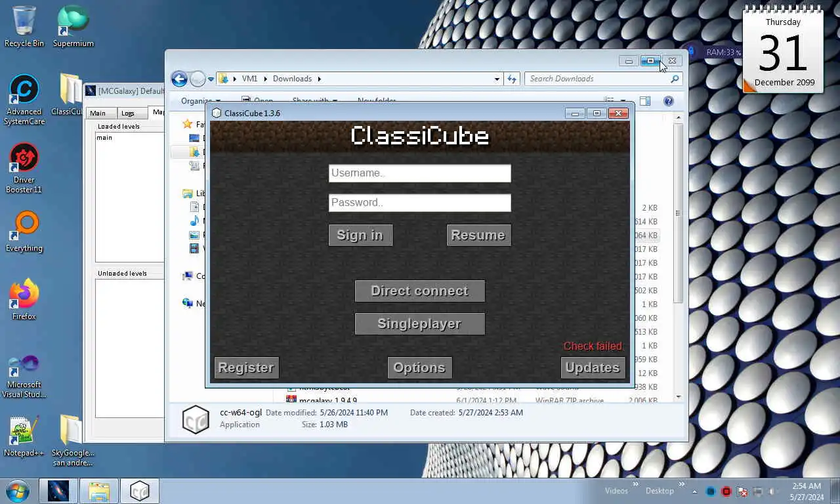Viewport: 840px width, 504px height.
Task: Open the address bar history dropdown
Action: click(x=497, y=79)
